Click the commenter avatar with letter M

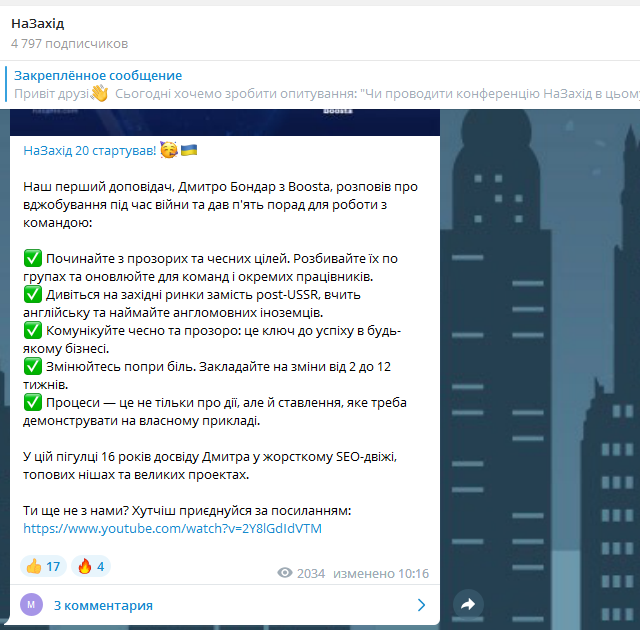pos(31,605)
